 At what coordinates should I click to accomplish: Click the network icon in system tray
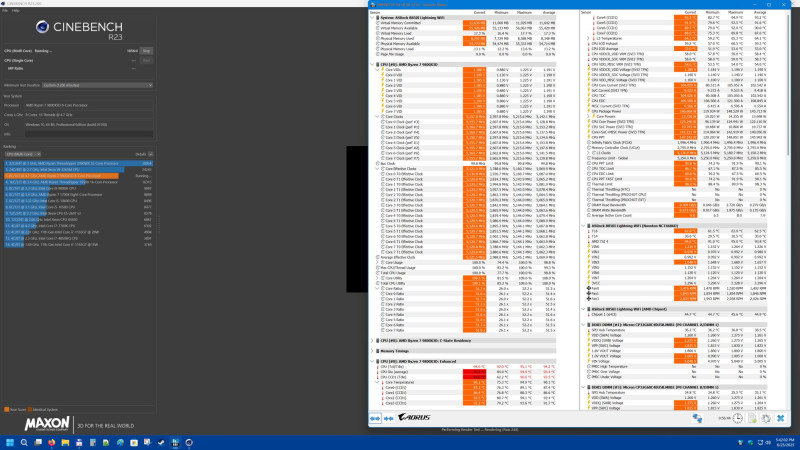click(x=760, y=442)
